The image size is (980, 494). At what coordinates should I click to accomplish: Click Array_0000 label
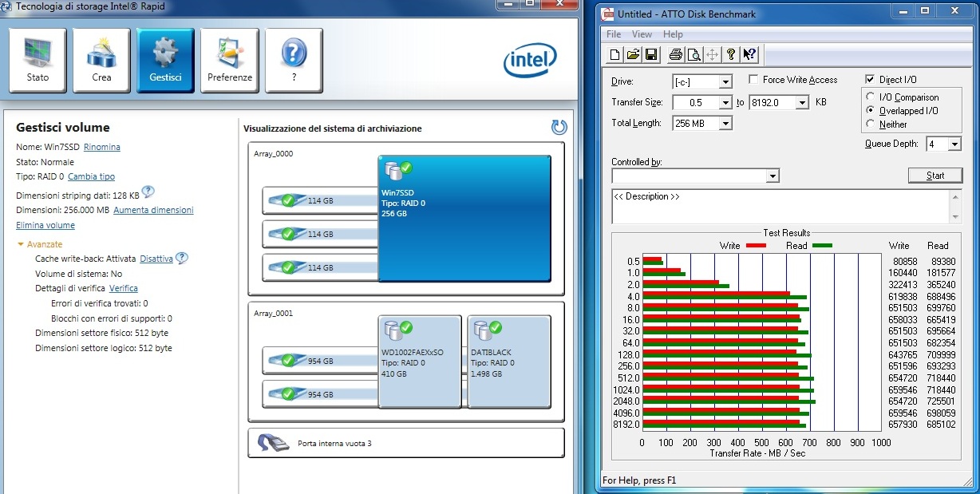point(274,153)
